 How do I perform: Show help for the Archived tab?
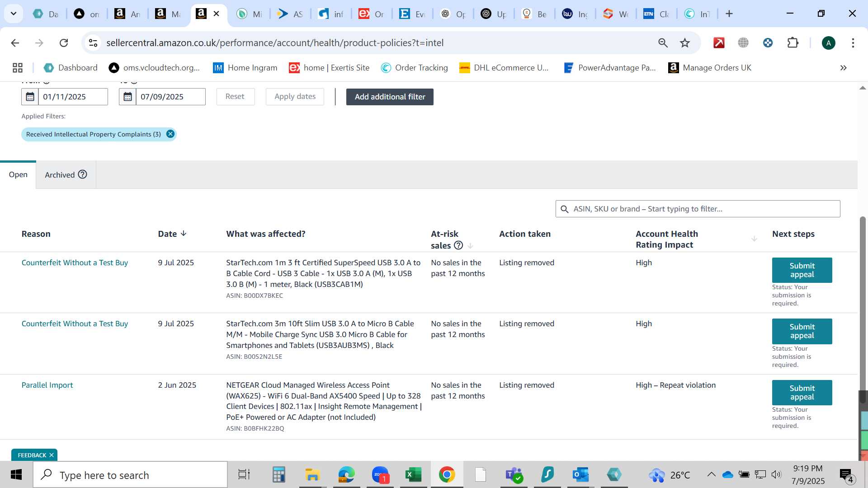[x=82, y=174]
